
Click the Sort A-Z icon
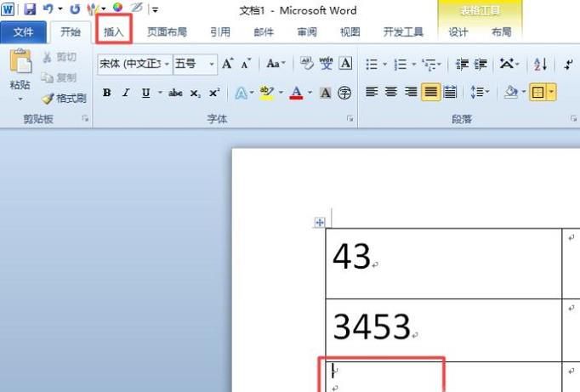[540, 64]
